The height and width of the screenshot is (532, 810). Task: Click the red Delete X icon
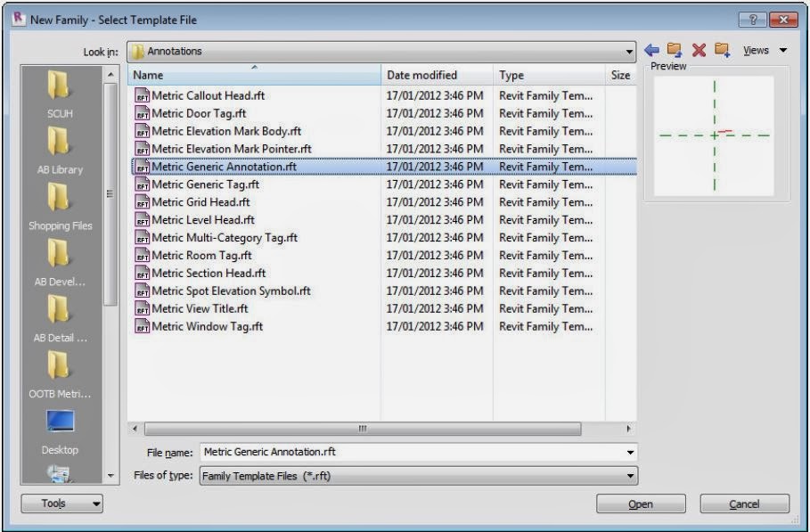click(x=699, y=50)
